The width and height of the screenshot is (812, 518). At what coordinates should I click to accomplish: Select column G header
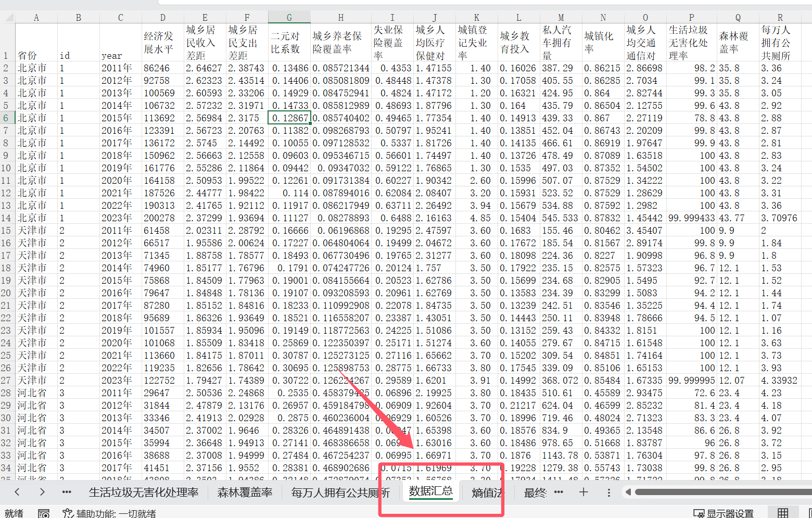[x=289, y=17]
